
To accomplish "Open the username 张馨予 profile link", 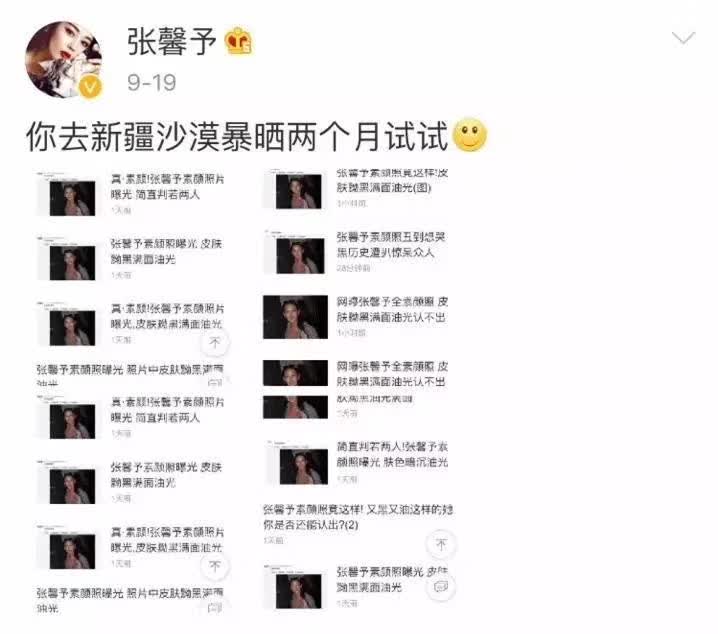I will click(x=171, y=41).
